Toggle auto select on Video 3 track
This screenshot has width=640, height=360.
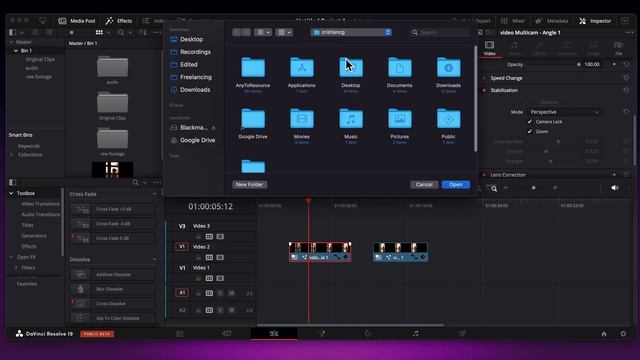209,236
